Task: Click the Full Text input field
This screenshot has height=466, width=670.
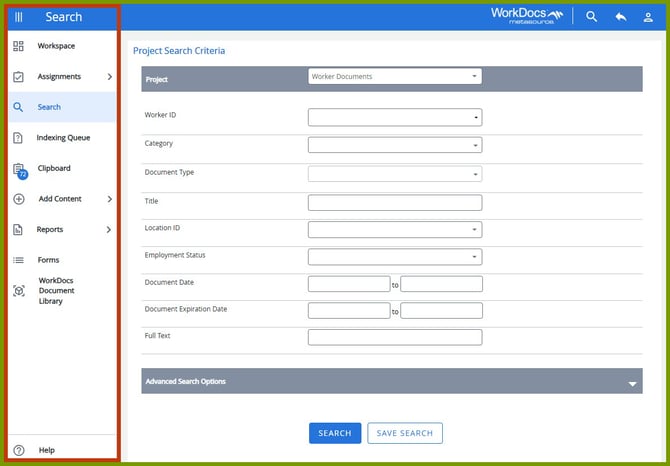Action: (395, 338)
